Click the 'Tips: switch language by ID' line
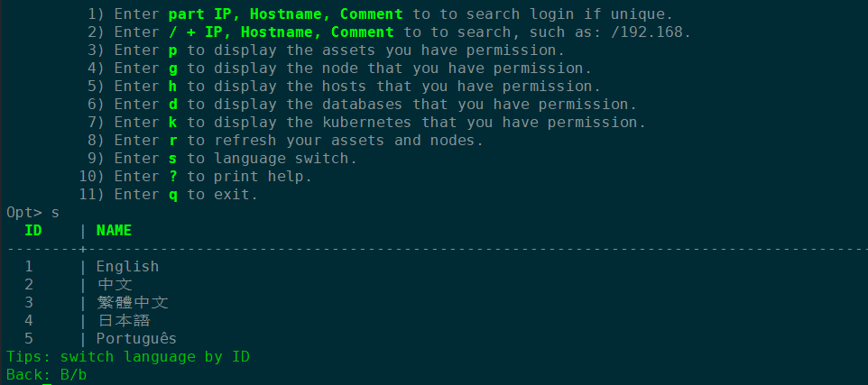The image size is (868, 385). pyautogui.click(x=128, y=357)
